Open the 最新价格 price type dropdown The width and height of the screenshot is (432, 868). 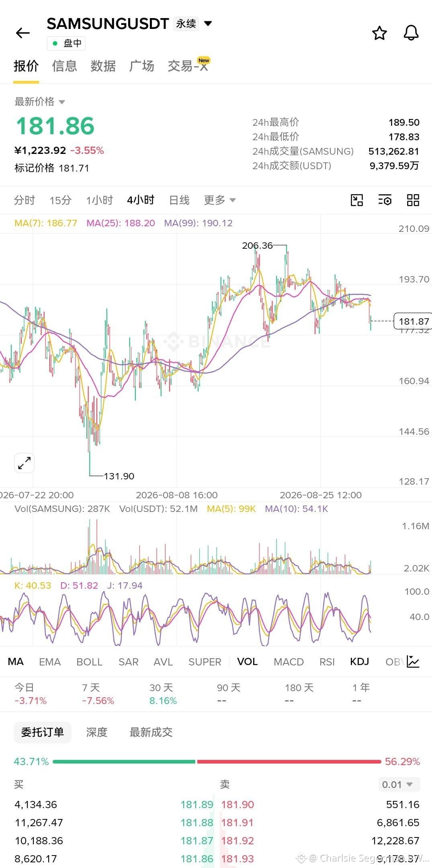(40, 102)
